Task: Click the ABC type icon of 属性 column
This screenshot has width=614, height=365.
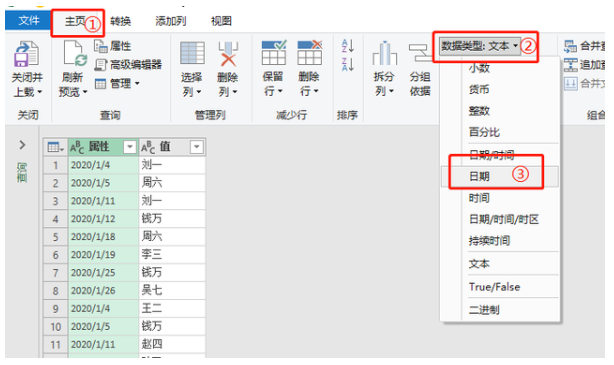Action: 77,147
